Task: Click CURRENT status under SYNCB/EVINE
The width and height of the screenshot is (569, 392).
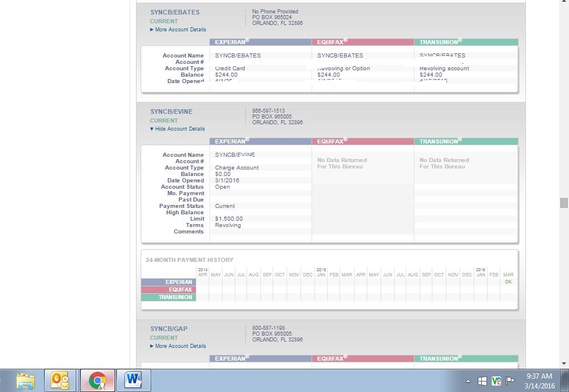Action: [x=164, y=121]
